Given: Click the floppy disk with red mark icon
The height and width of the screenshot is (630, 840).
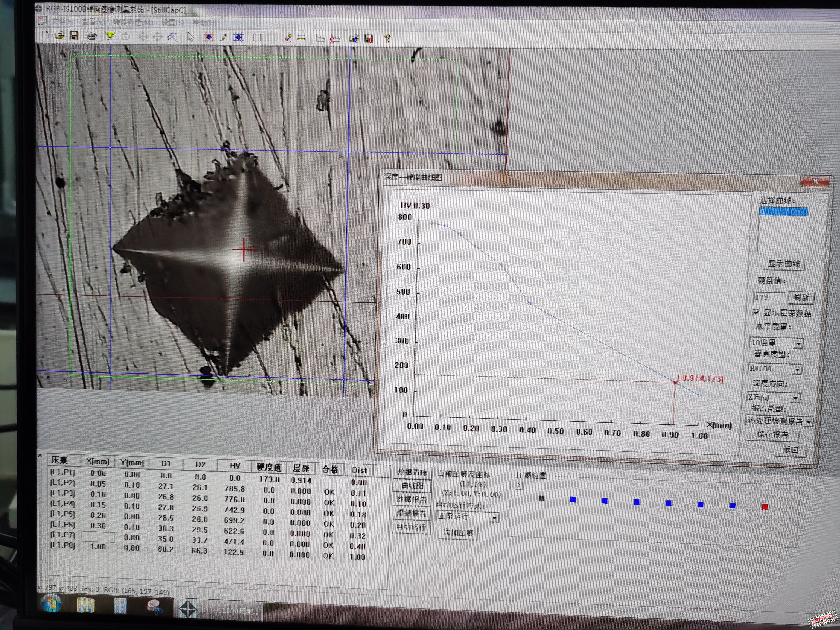Looking at the screenshot, I should tap(369, 39).
